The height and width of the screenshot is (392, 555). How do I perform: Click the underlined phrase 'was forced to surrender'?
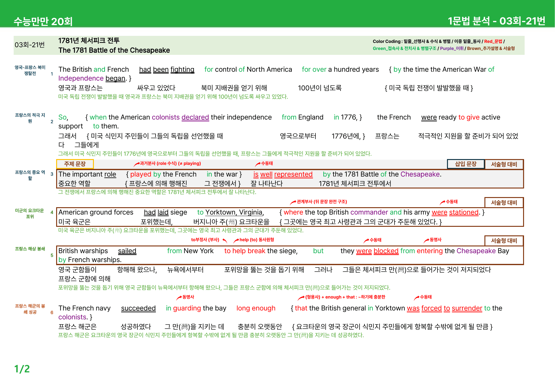445,308
